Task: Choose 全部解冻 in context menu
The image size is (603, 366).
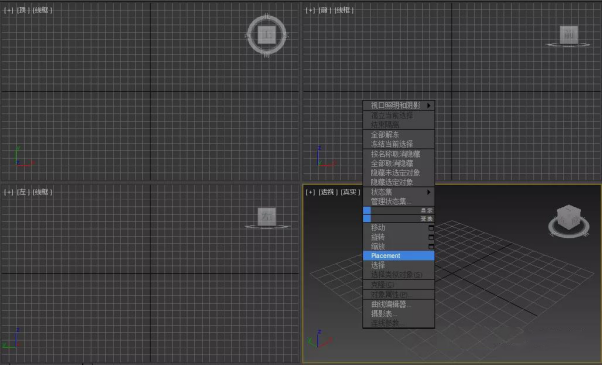Action: [x=399, y=135]
